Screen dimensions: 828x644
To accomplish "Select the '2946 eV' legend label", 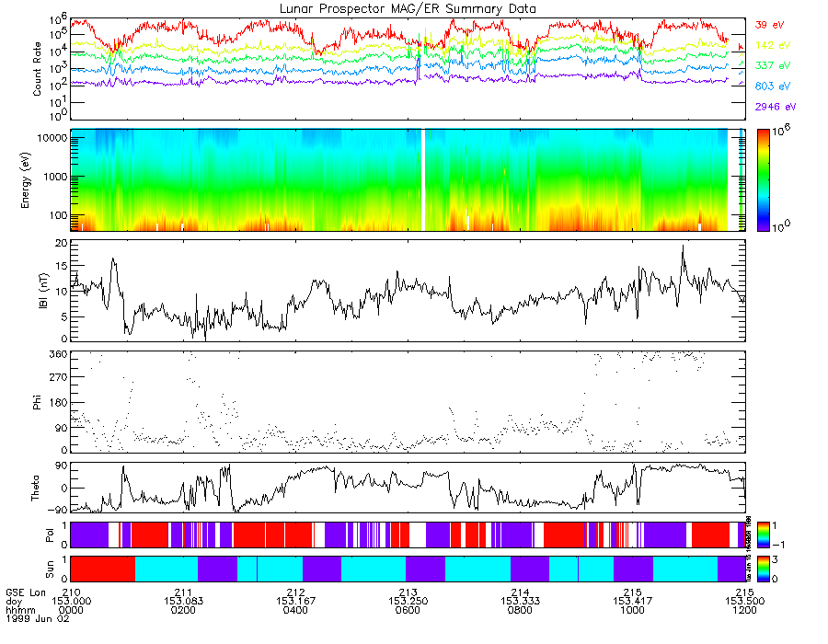I will click(776, 107).
